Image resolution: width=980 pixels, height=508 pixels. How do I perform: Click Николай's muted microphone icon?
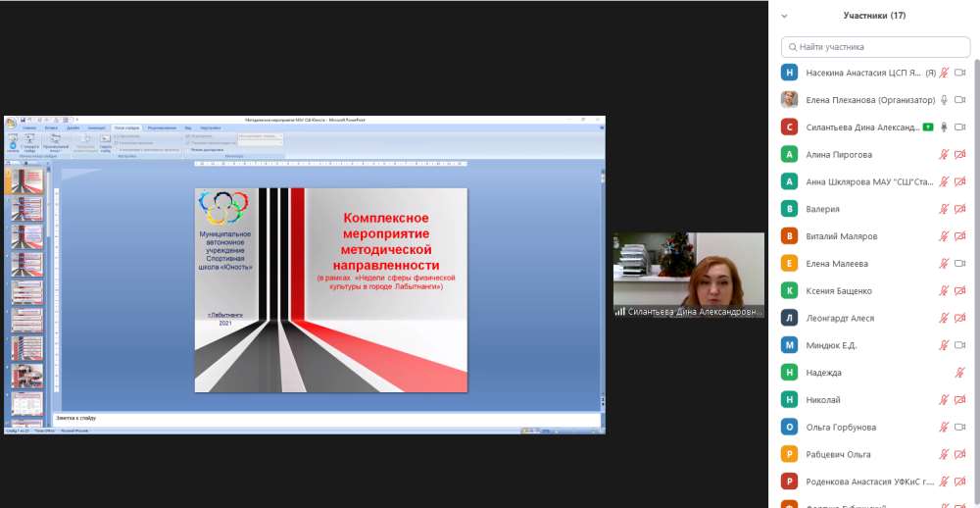click(x=945, y=400)
